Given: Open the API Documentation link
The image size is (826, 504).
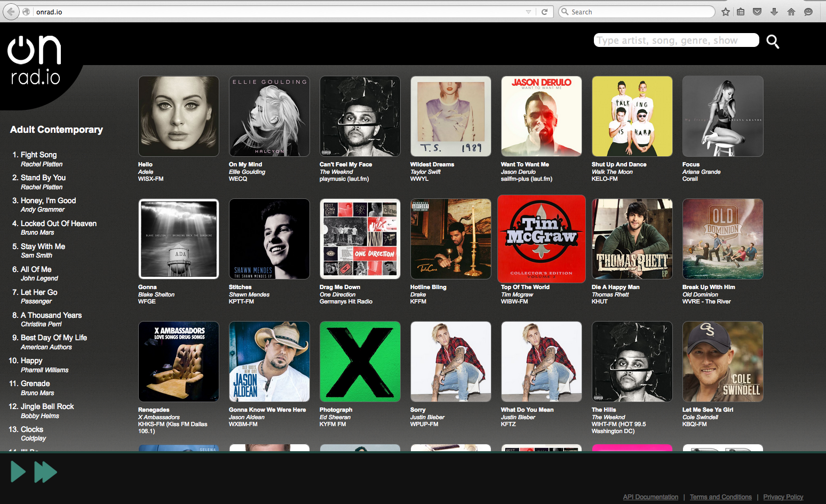Looking at the screenshot, I should (650, 497).
